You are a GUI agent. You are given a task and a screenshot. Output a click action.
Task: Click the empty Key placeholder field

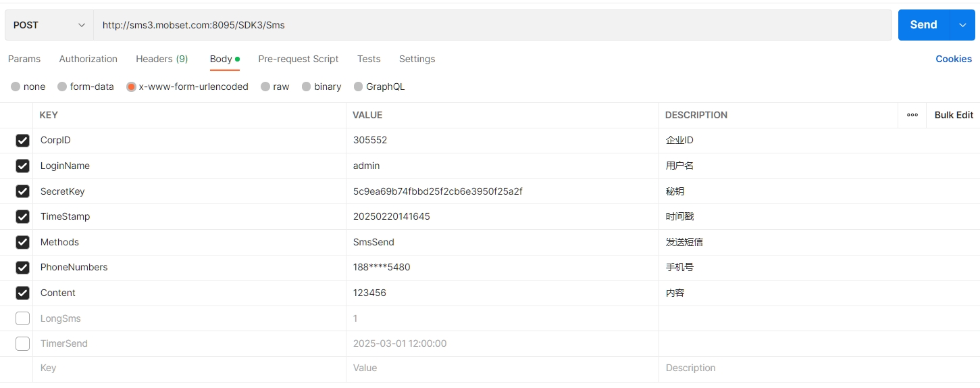point(189,368)
